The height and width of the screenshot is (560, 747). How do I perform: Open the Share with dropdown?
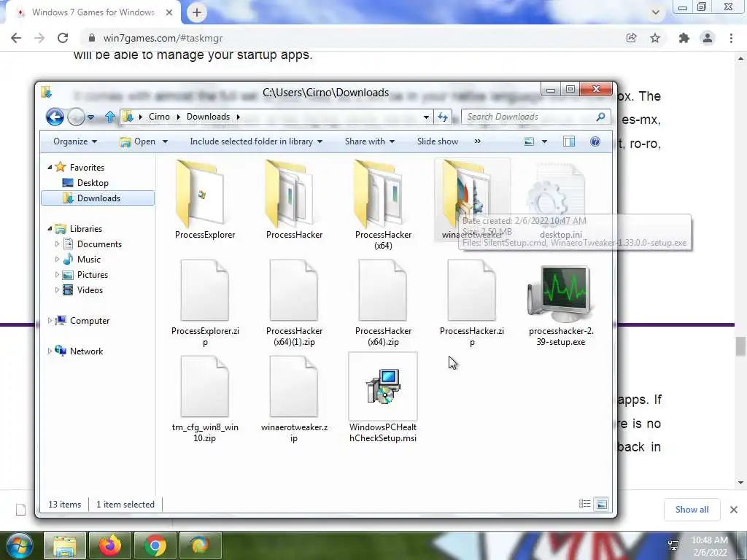(370, 141)
